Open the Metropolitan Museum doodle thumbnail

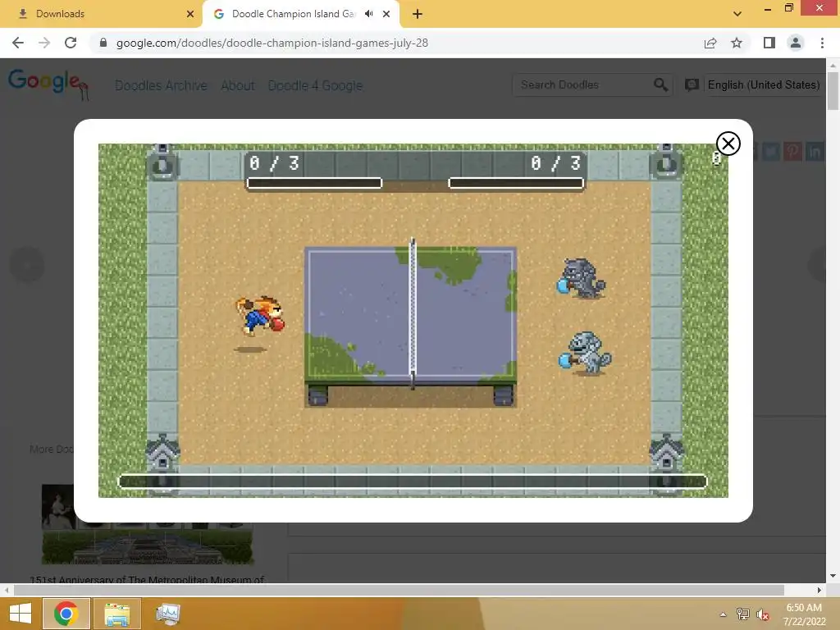tap(148, 524)
